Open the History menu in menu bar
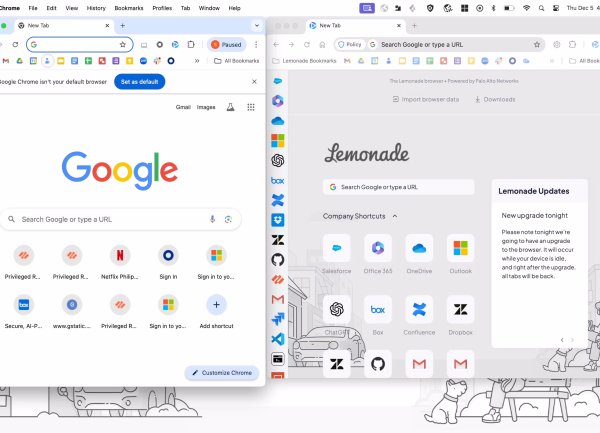600x433 pixels. (96, 8)
